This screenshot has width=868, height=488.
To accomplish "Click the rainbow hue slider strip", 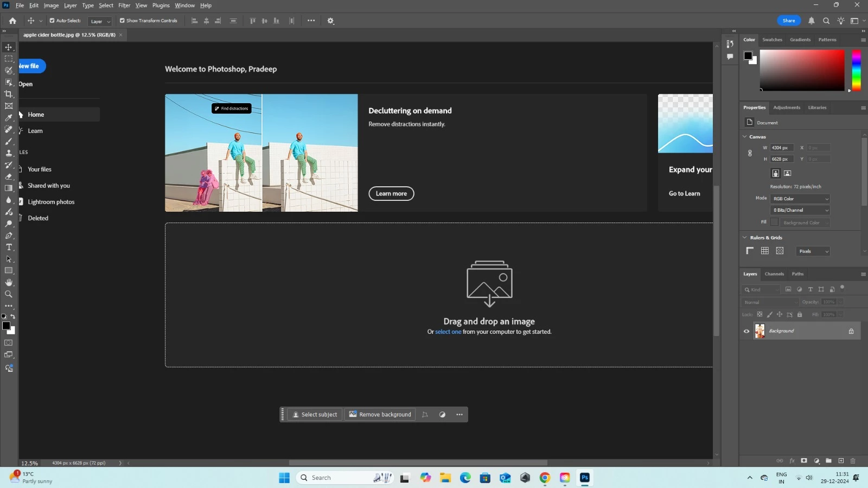I will tap(856, 70).
